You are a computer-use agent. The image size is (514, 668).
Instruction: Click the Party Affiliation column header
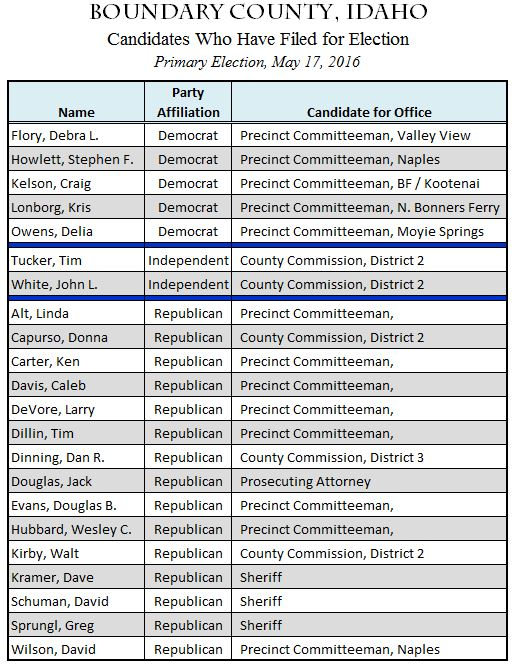click(x=188, y=102)
